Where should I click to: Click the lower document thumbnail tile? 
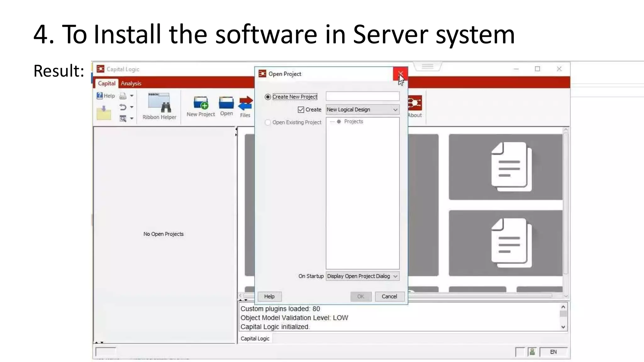(x=505, y=243)
